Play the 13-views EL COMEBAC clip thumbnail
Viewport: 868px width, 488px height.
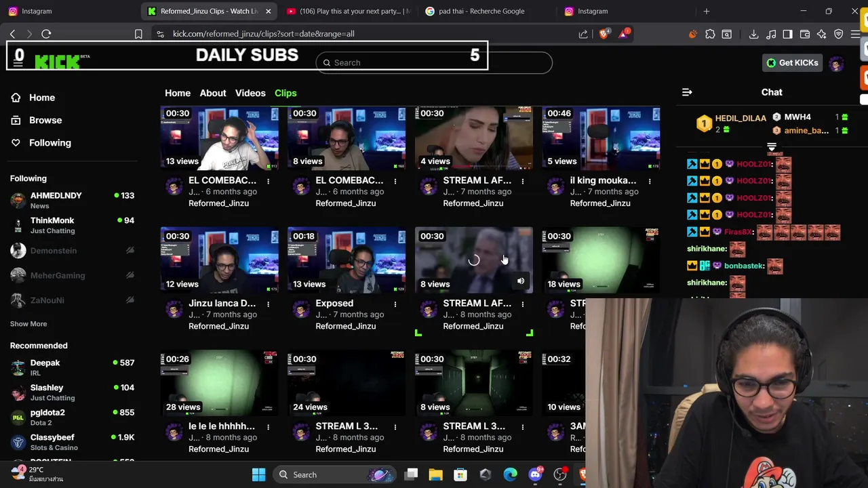[219, 138]
